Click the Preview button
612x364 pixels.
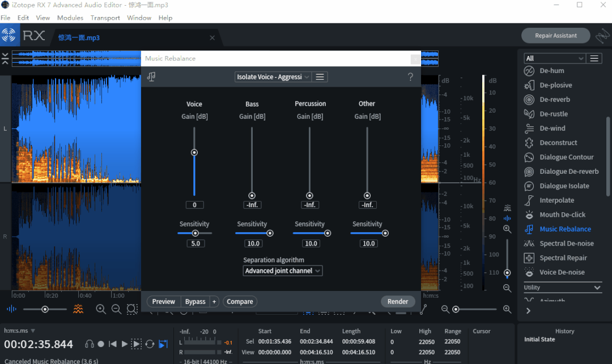tap(164, 302)
